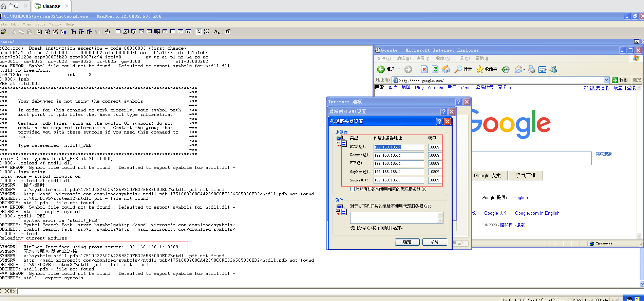The width and height of the screenshot is (644, 301).
Task: Open the Disassembly window icon in WinDbg
Action: pos(165,32)
